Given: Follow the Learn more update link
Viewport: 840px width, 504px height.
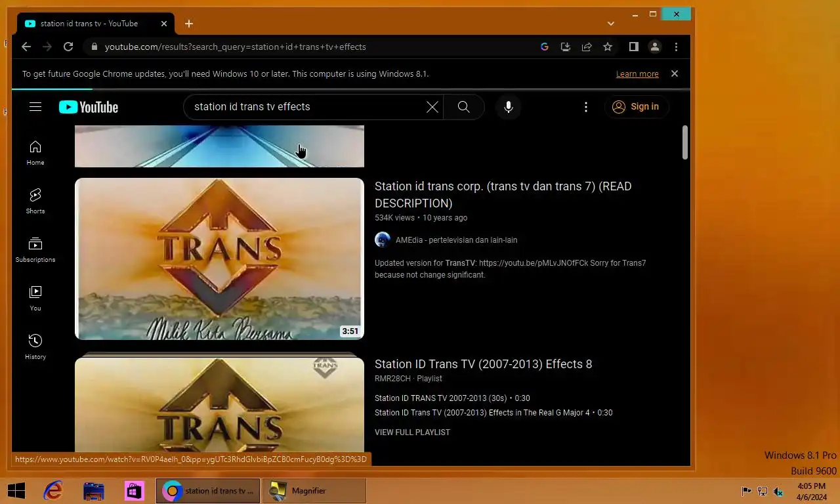Looking at the screenshot, I should click(637, 74).
